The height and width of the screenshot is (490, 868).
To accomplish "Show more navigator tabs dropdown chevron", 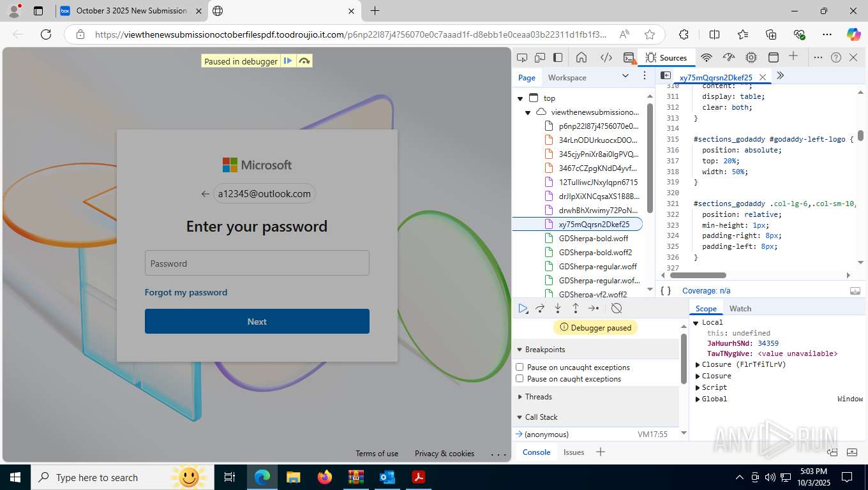I will (625, 76).
